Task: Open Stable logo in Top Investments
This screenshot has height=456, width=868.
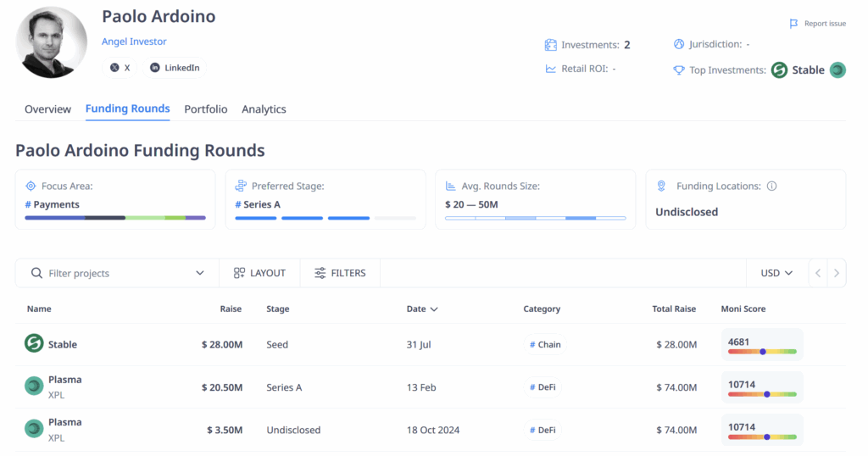Action: tap(780, 70)
